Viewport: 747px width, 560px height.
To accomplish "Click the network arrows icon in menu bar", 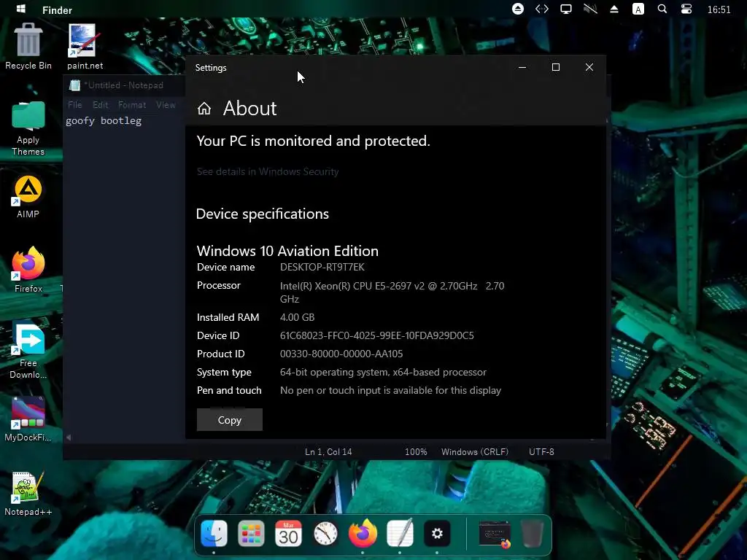I will 542,9.
